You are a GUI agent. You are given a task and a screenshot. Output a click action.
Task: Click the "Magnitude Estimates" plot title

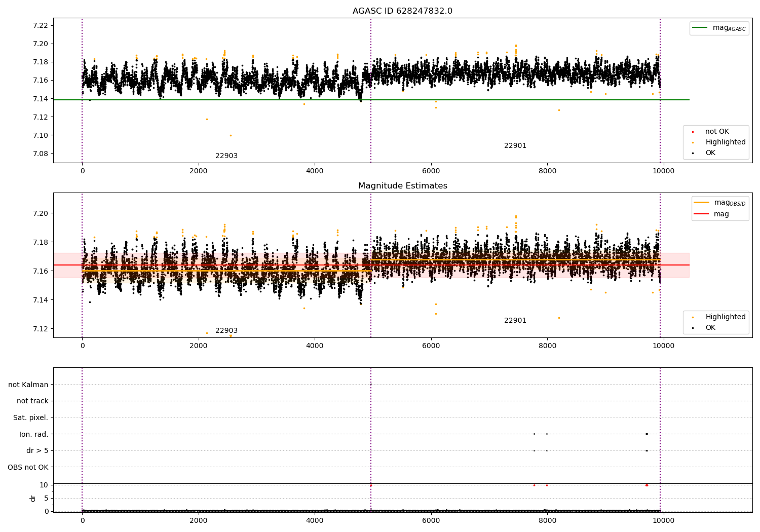pos(402,186)
